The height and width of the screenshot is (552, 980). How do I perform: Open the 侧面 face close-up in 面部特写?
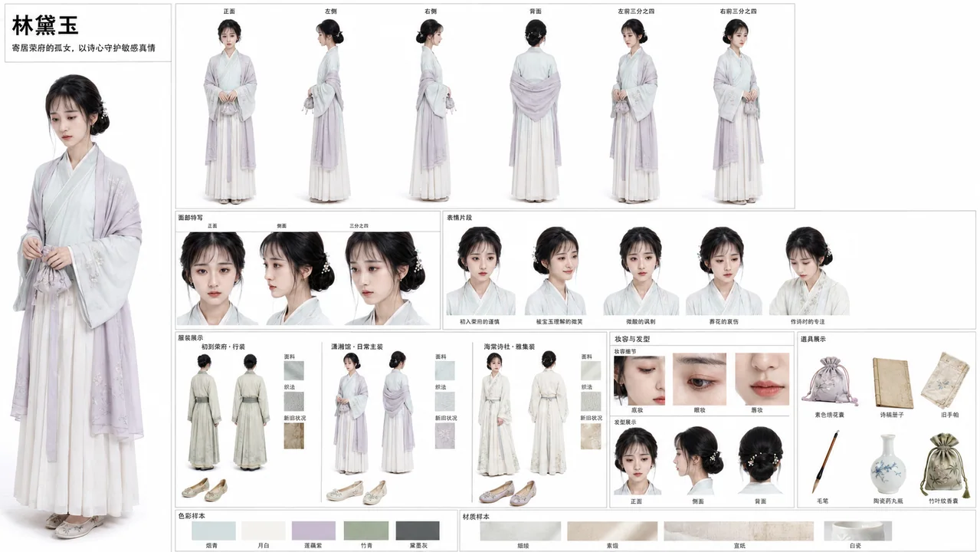(297, 278)
